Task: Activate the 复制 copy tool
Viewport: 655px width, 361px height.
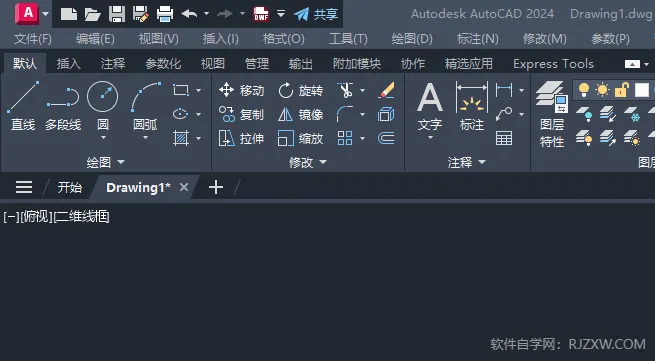Action: (x=241, y=114)
